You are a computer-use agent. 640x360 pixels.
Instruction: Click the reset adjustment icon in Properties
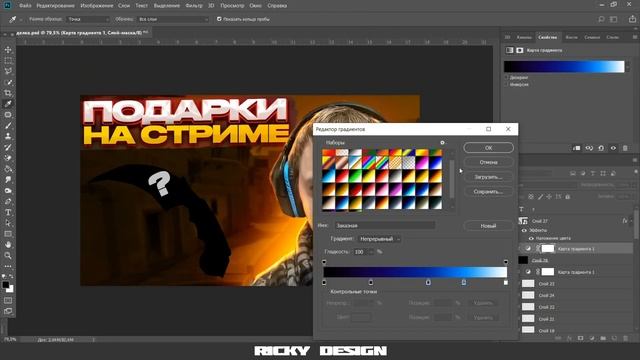point(601,148)
